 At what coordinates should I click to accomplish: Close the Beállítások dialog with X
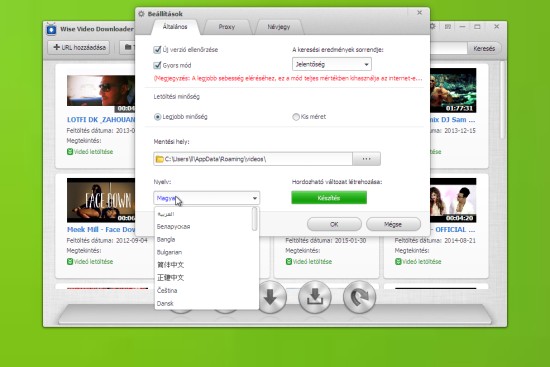(420, 13)
